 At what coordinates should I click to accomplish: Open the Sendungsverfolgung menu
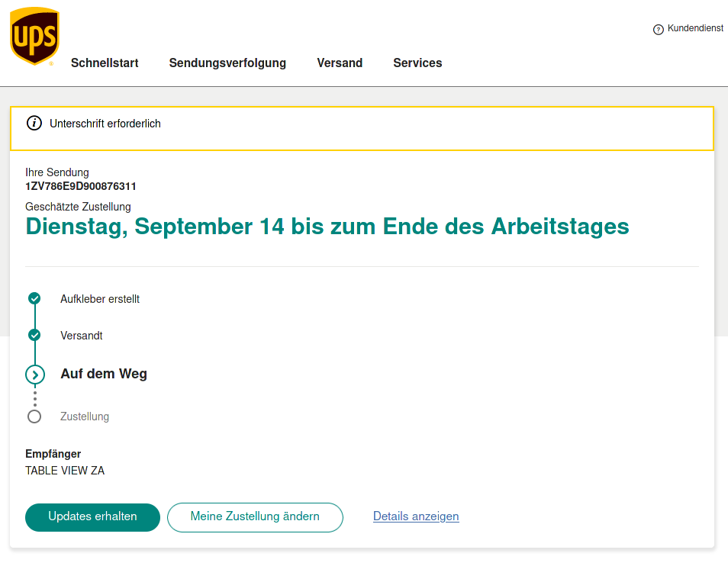pos(227,63)
